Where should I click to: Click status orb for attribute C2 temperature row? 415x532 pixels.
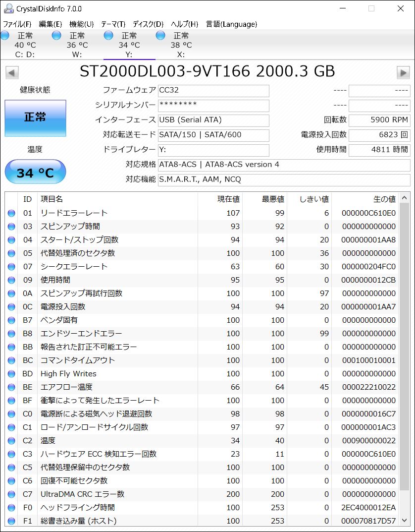click(11, 441)
